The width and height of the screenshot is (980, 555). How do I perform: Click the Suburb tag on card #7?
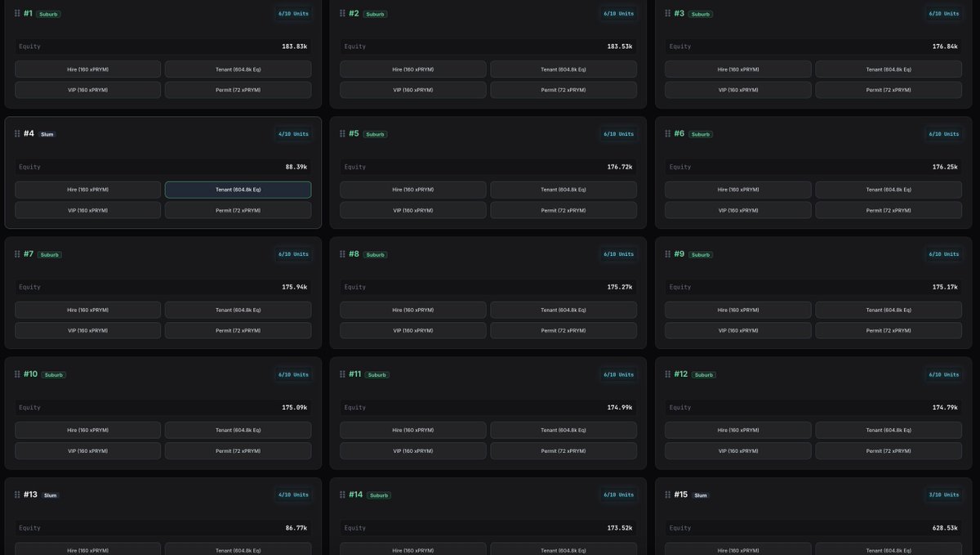click(x=50, y=255)
